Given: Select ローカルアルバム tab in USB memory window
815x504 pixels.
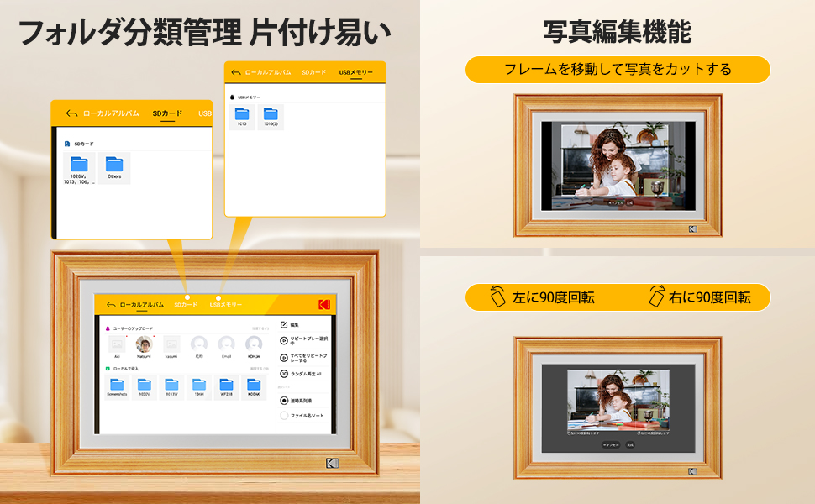Looking at the screenshot, I should pyautogui.click(x=268, y=72).
